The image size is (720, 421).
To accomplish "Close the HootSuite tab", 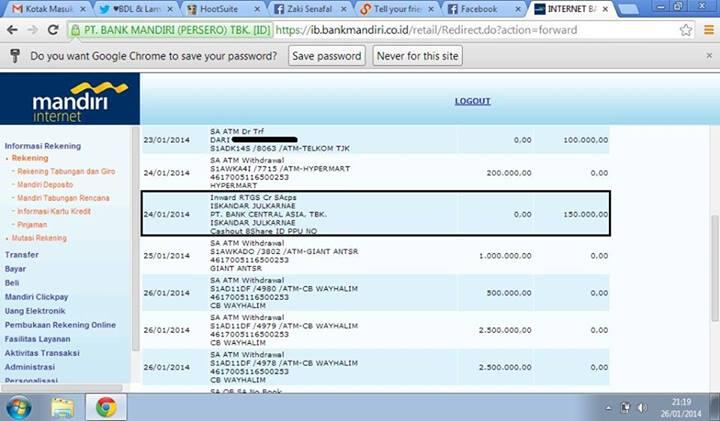I will (x=257, y=9).
